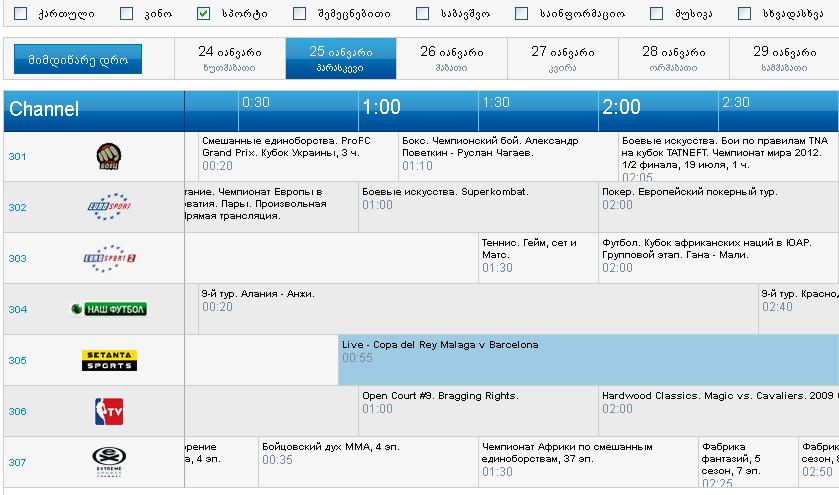839x495 pixels.
Task: Switch to the 24 იანვარი date tab
Action: [230, 58]
